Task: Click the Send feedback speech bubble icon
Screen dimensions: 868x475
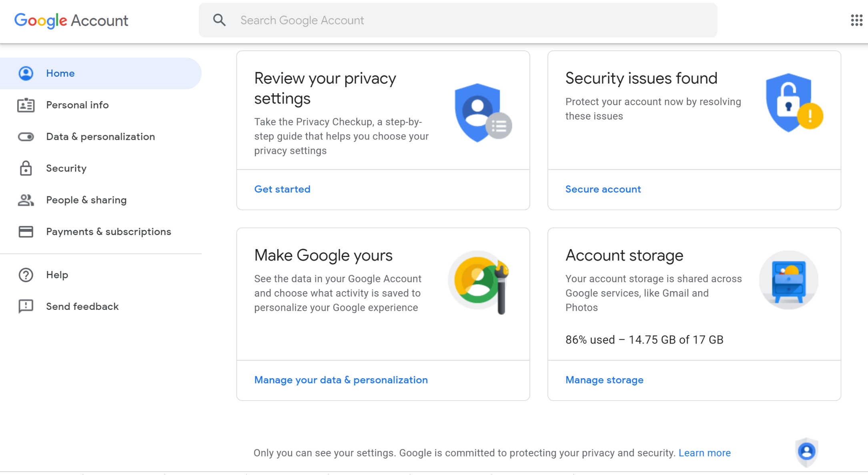Action: (x=26, y=306)
